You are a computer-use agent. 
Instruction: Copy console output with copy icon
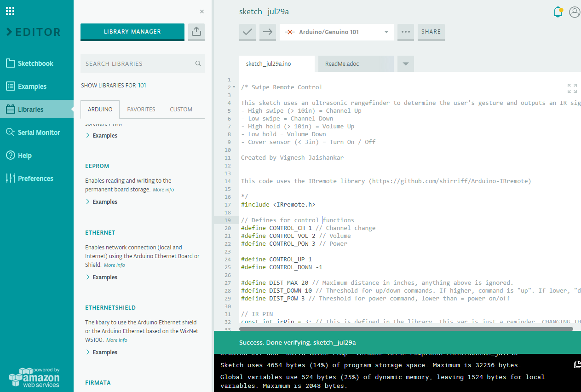pos(577,364)
